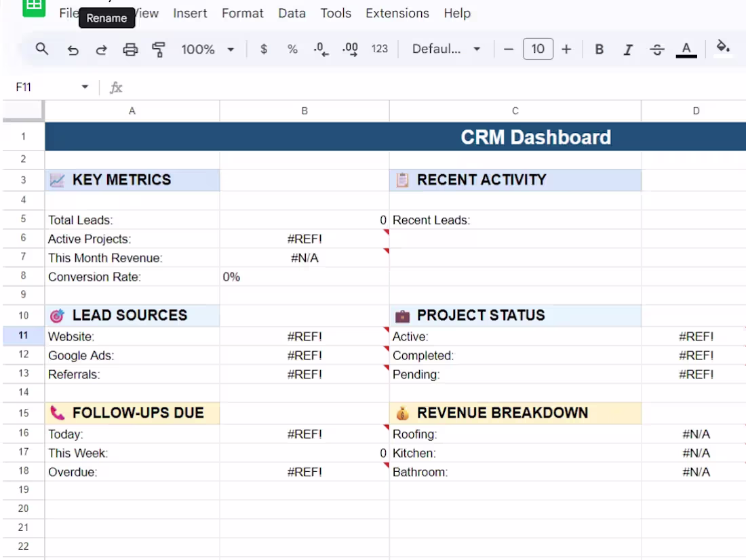This screenshot has height=560, width=746.
Task: Redo the last action
Action: pos(101,49)
